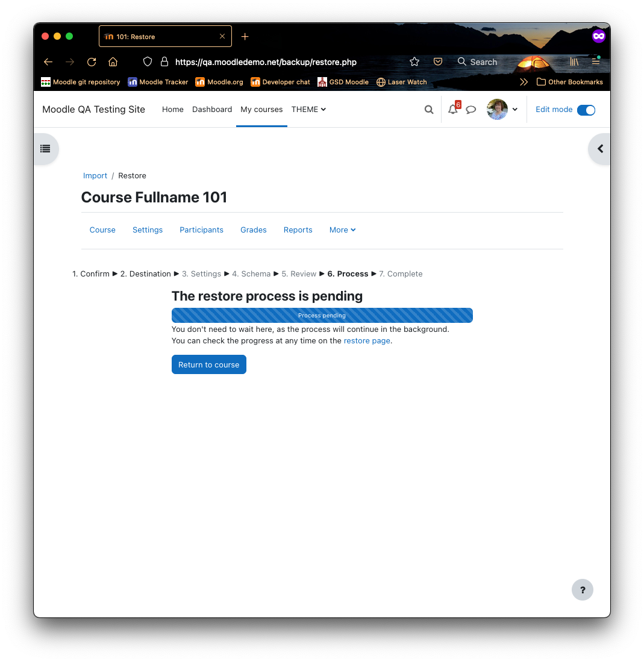Open Laser Watch bookmark
Image resolution: width=644 pixels, height=662 pixels.
pos(402,82)
